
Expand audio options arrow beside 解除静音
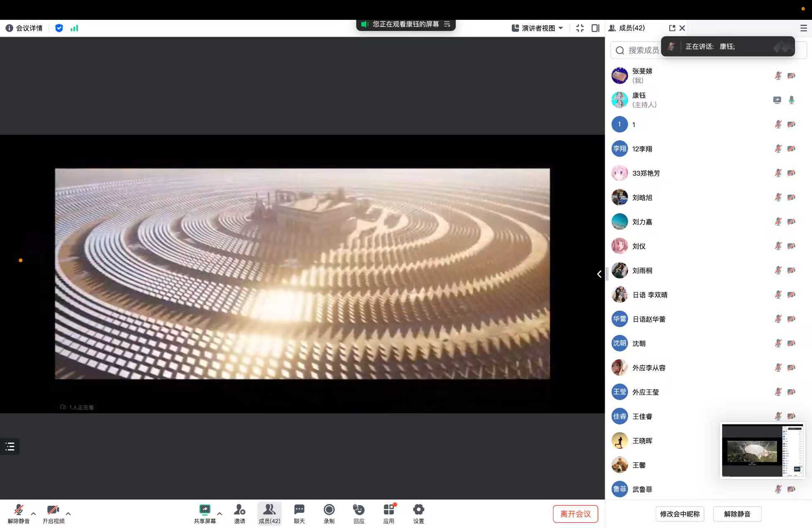pos(33,514)
